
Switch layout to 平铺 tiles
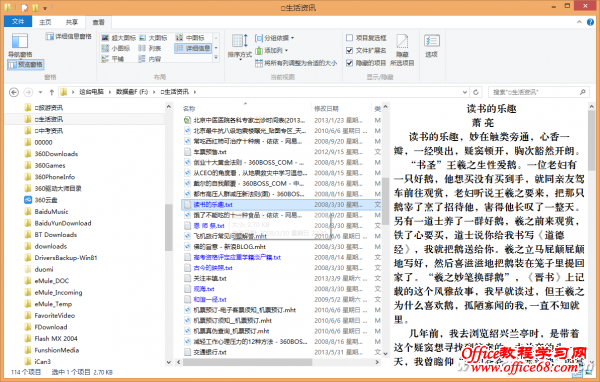pyautogui.click(x=112, y=59)
